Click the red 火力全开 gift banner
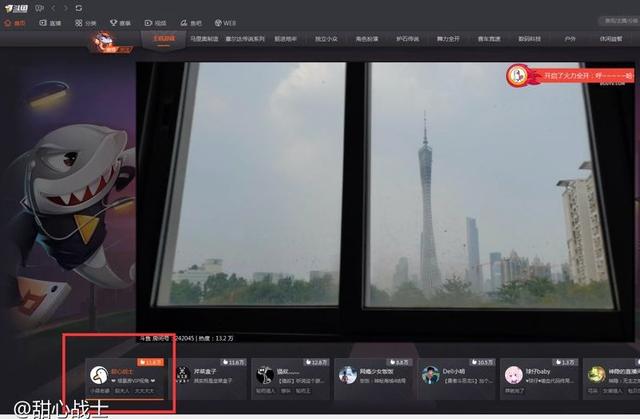Screen dimensions: 640x419 click(x=571, y=75)
